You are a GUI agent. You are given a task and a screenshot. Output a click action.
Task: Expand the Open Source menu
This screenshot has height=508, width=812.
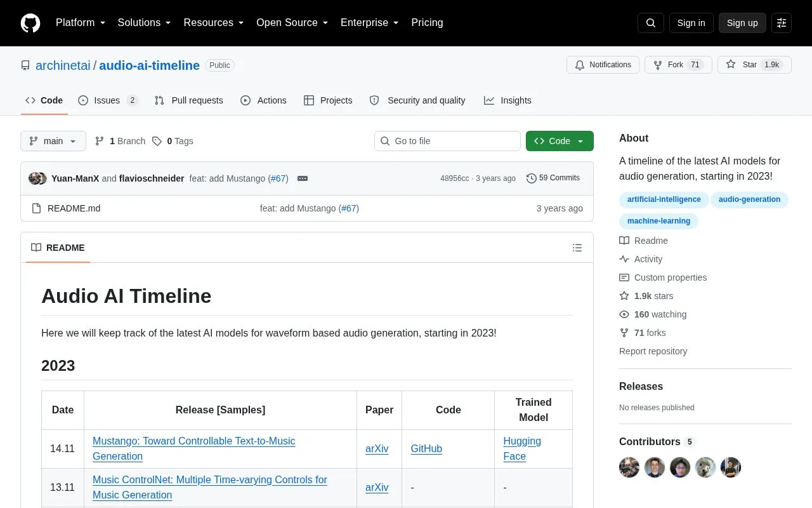292,23
